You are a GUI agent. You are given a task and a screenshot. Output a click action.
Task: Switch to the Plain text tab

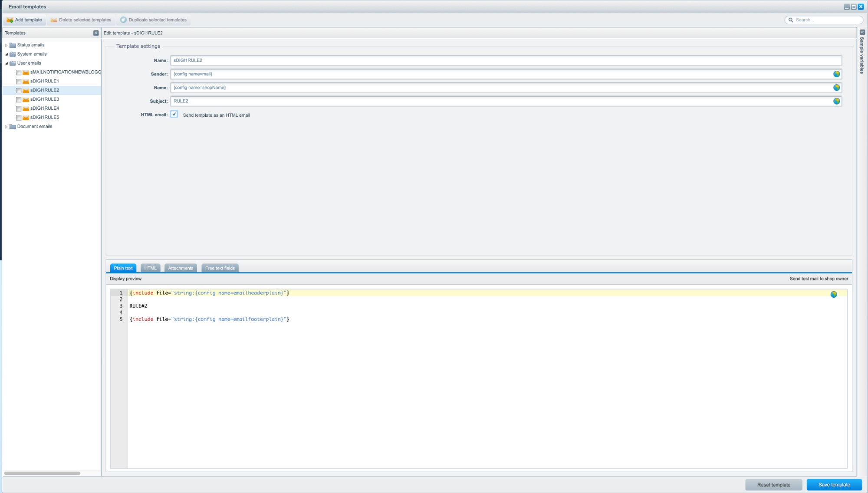[123, 268]
